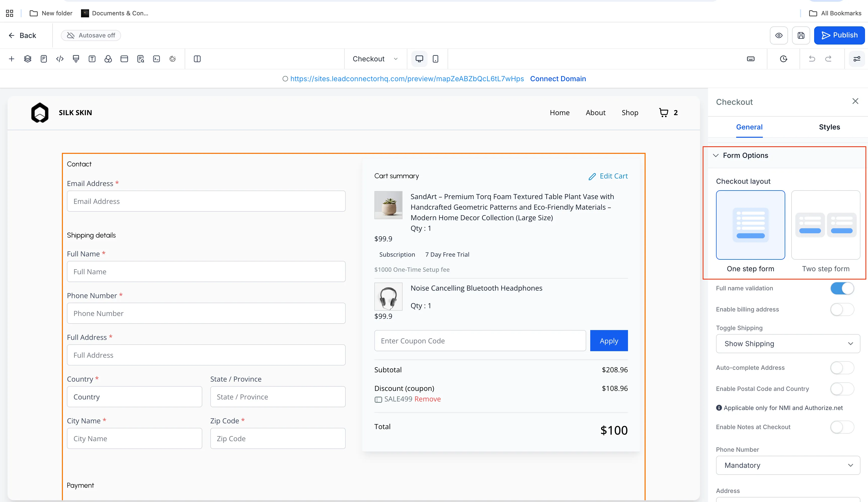The width and height of the screenshot is (868, 502).
Task: Open Documents & Con... bookmark
Action: coord(115,13)
